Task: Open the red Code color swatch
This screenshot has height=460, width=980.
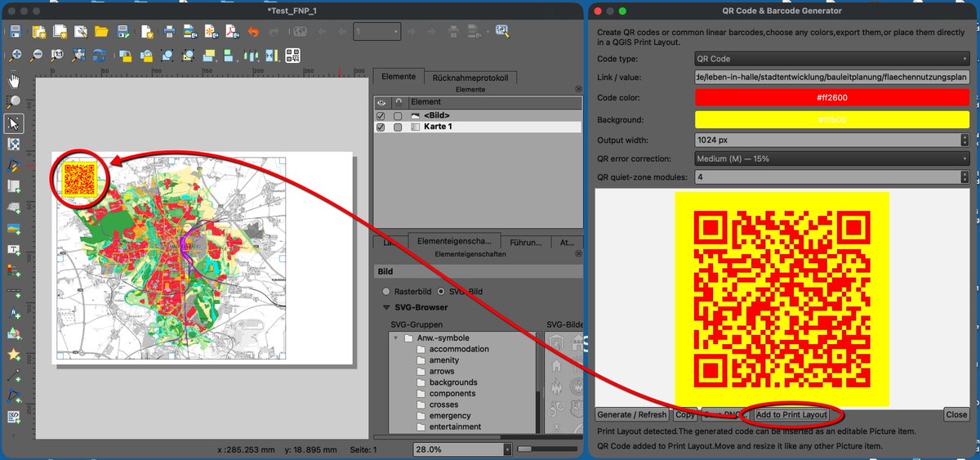Action: click(831, 97)
